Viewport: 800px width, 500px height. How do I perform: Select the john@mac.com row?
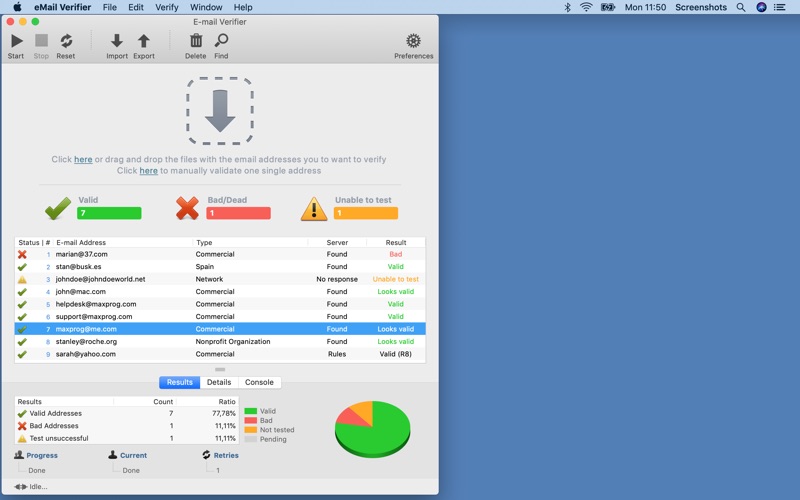click(x=220, y=292)
